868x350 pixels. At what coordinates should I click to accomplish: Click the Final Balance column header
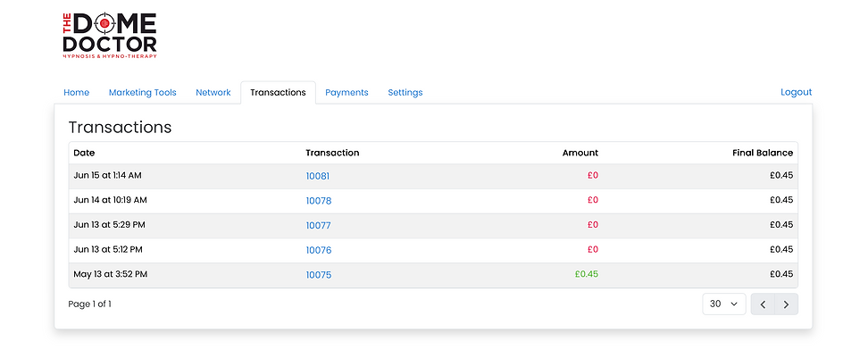pyautogui.click(x=763, y=153)
